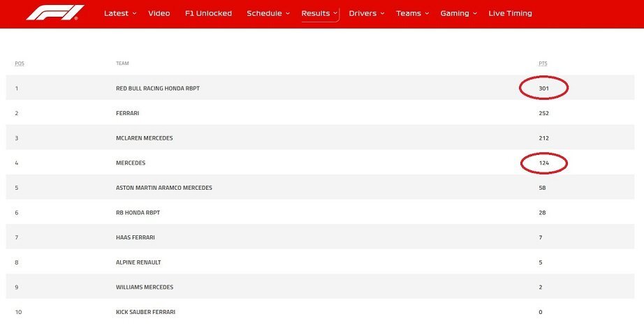
Task: Open Haas Ferrari team entry
Action: click(x=135, y=237)
